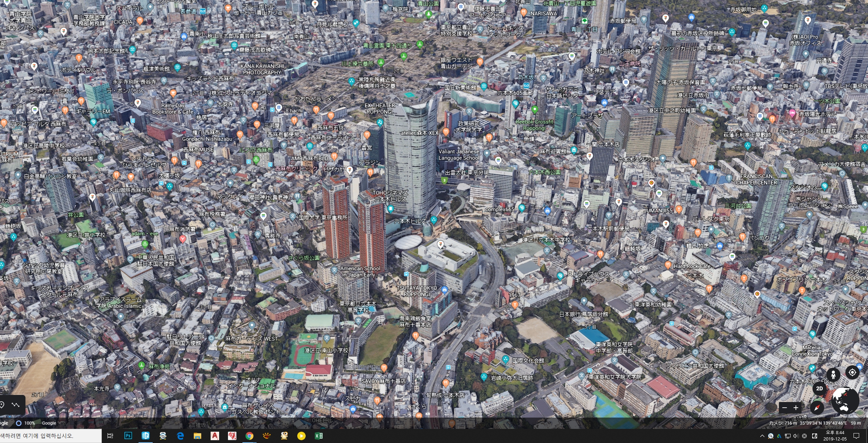Open the Reebok Crossfit Roppongi place label
This screenshot has width=868, height=443.
pos(534,125)
